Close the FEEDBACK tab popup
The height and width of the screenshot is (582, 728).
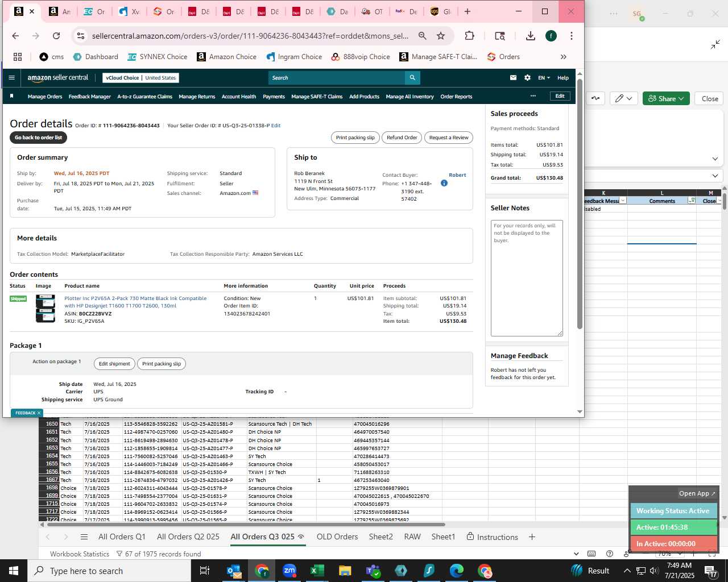click(x=39, y=413)
